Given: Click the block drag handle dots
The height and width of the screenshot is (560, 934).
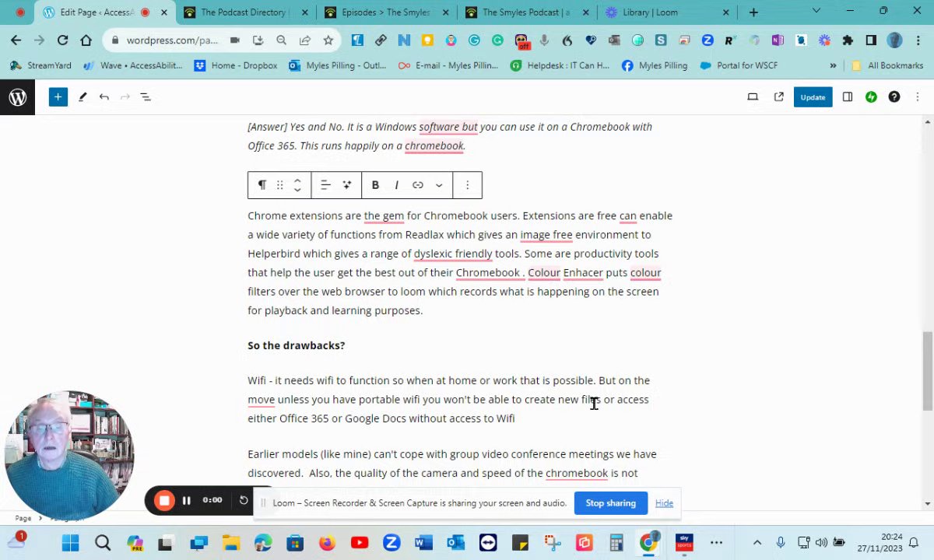Looking at the screenshot, I should (x=279, y=185).
